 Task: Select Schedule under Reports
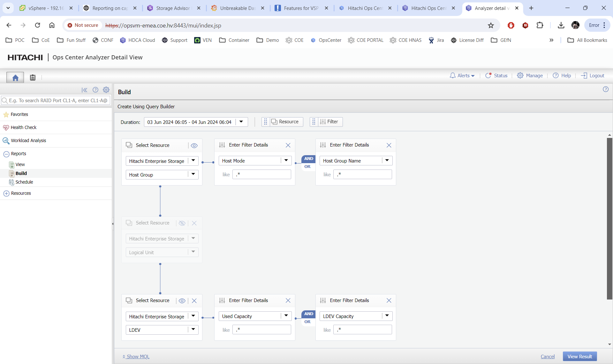(24, 182)
